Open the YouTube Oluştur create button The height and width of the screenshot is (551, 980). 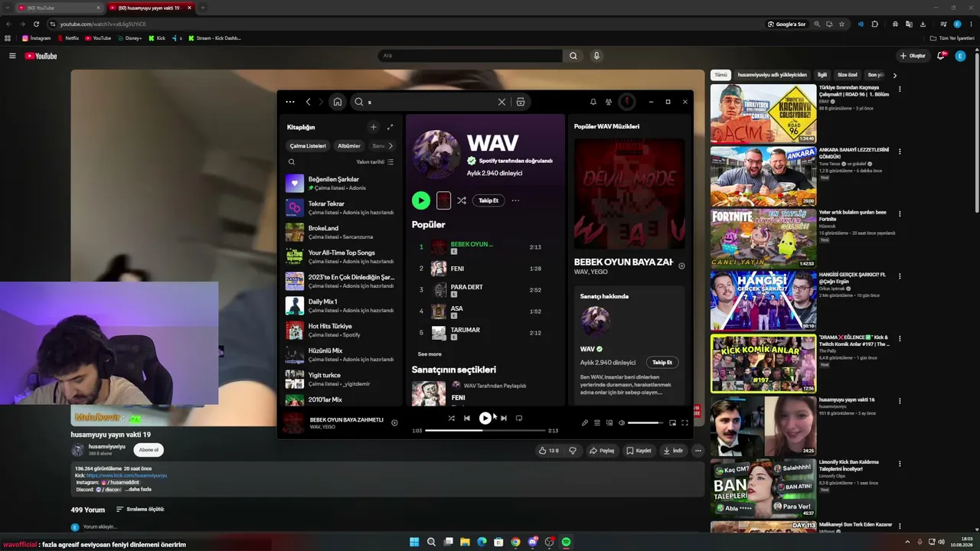(x=913, y=56)
